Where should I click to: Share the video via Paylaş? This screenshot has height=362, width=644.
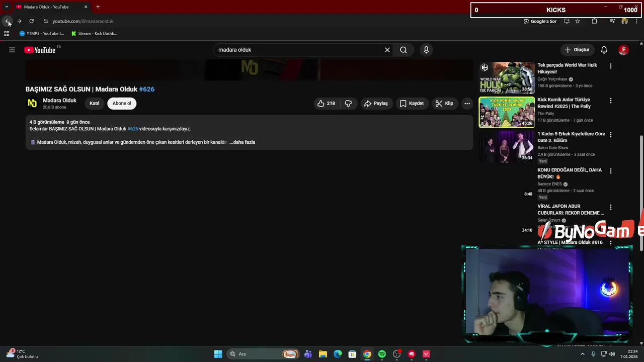[376, 103]
